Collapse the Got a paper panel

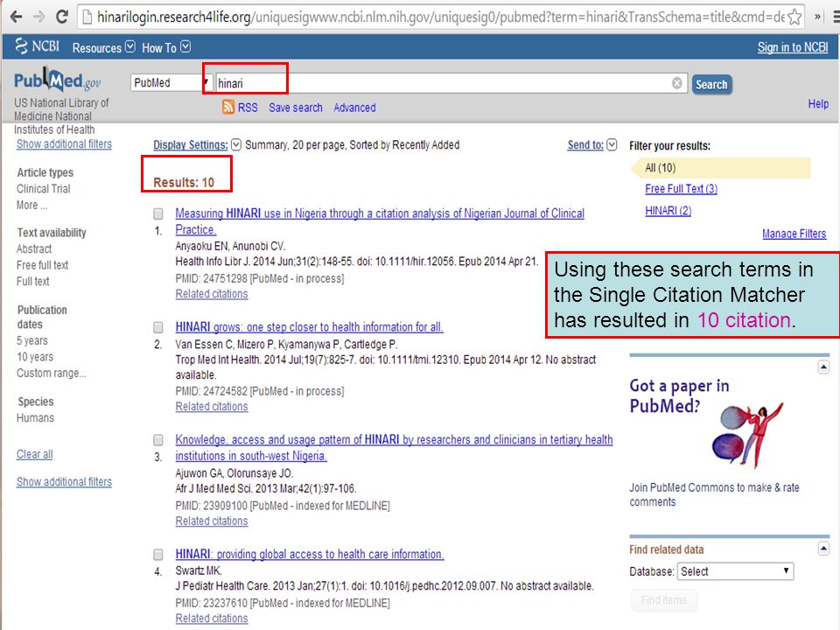pyautogui.click(x=823, y=367)
